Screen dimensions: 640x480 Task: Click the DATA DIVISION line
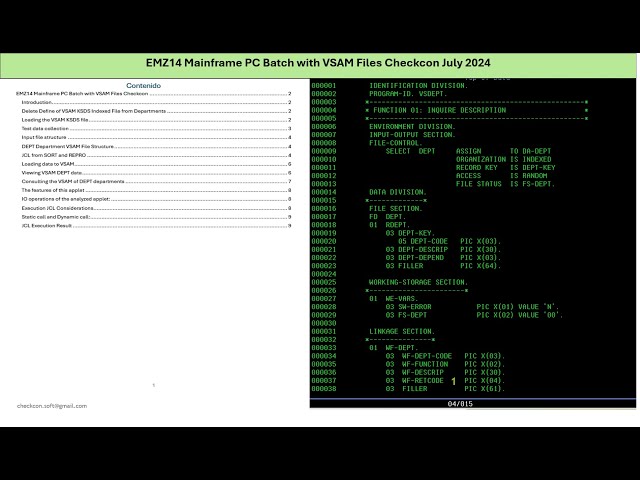point(398,192)
